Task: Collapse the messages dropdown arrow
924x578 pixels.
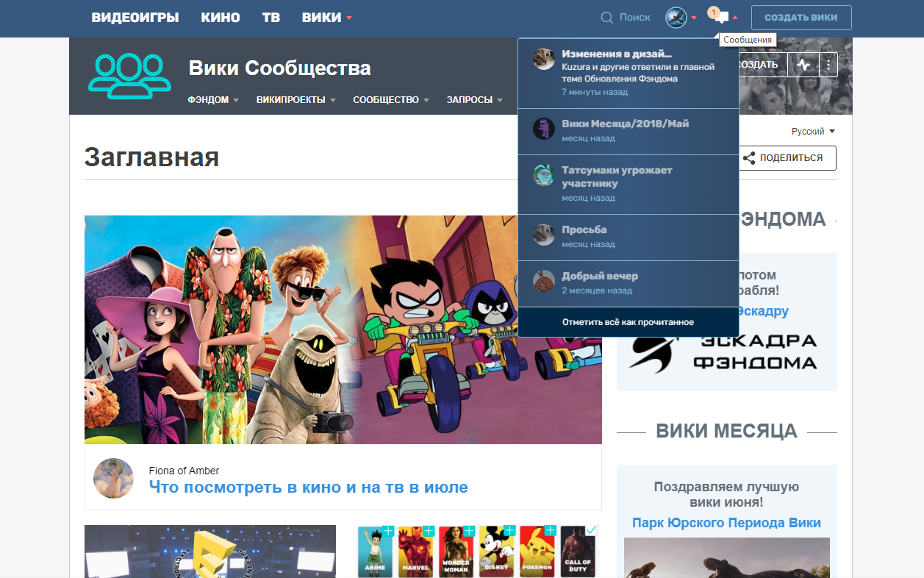Action: pyautogui.click(x=735, y=18)
